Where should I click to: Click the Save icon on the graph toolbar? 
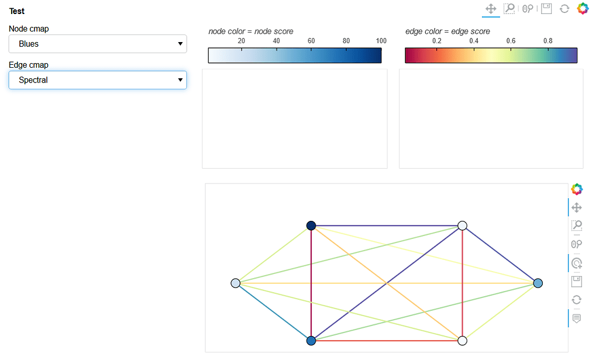[x=576, y=281]
